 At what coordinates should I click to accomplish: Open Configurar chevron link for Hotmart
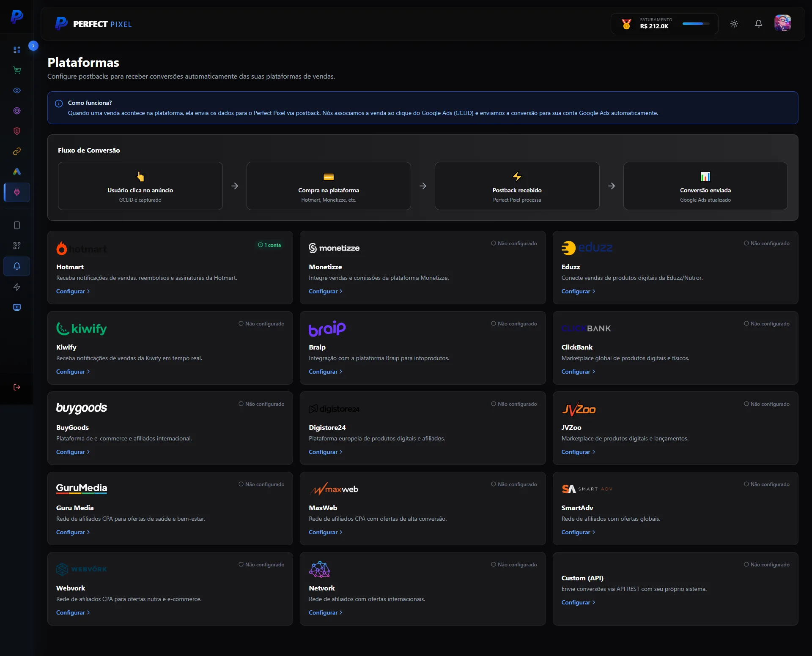pyautogui.click(x=73, y=291)
